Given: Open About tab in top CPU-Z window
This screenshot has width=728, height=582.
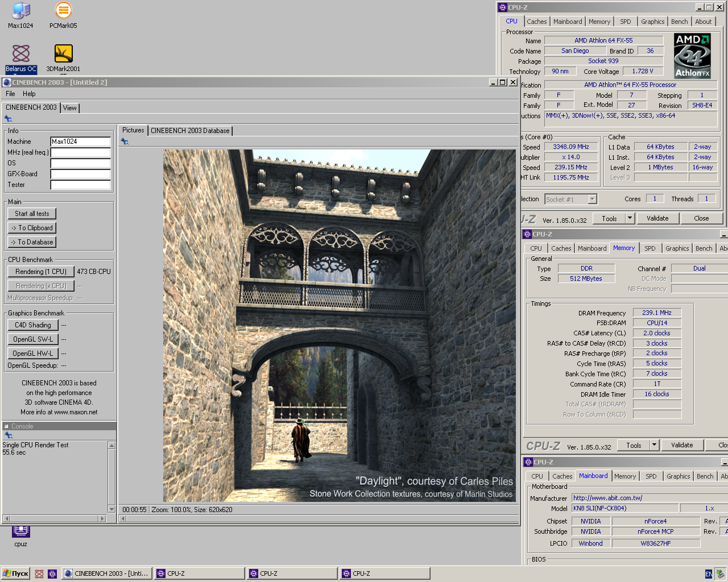Looking at the screenshot, I should [x=704, y=22].
